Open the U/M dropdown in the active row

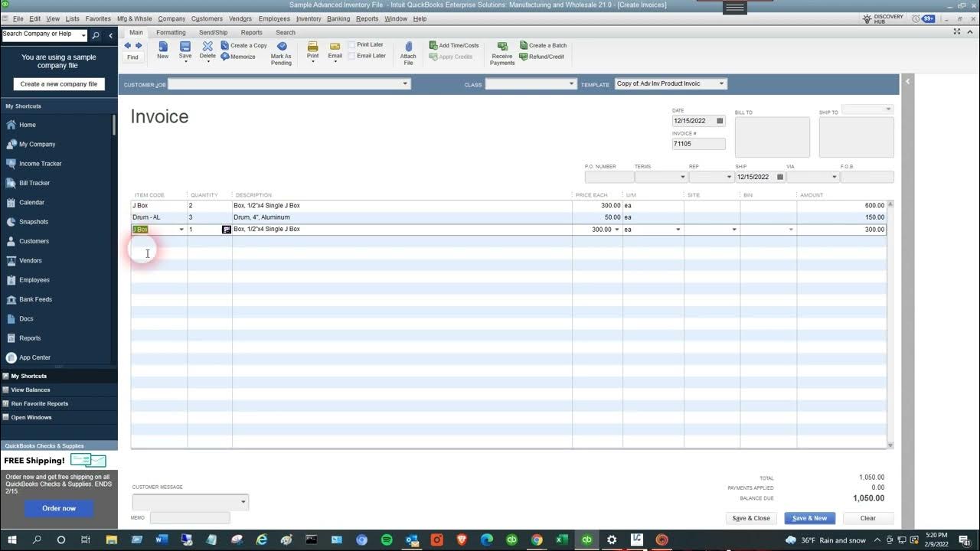coord(678,230)
